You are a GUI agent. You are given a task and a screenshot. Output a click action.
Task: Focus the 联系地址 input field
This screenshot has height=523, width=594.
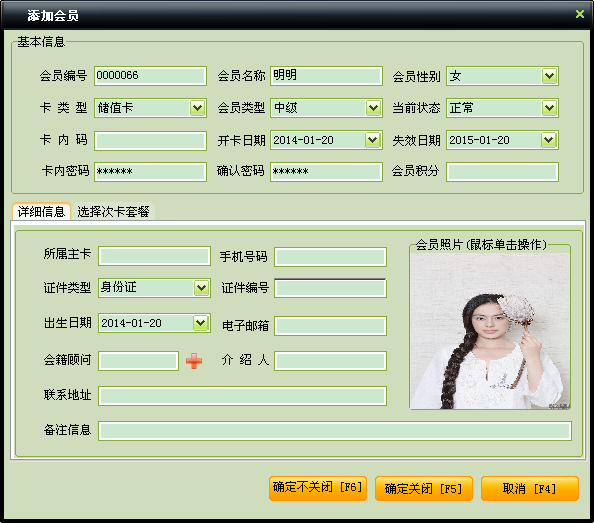[x=242, y=396]
